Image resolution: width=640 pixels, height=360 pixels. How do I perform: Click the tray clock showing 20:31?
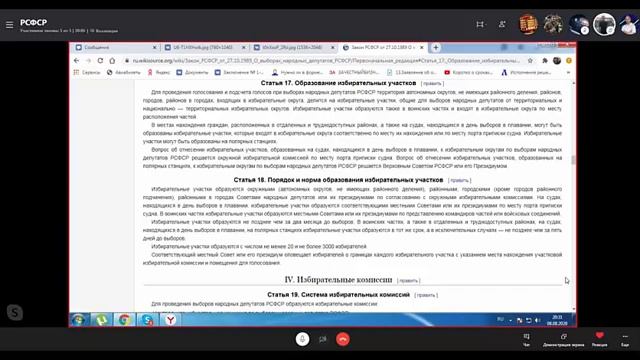[557, 320]
